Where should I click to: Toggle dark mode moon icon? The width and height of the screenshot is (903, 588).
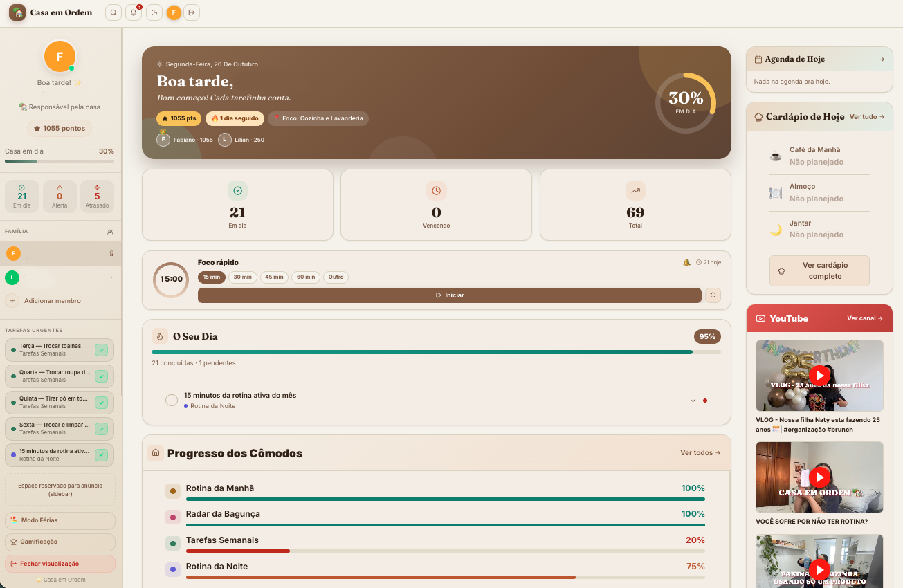click(154, 12)
